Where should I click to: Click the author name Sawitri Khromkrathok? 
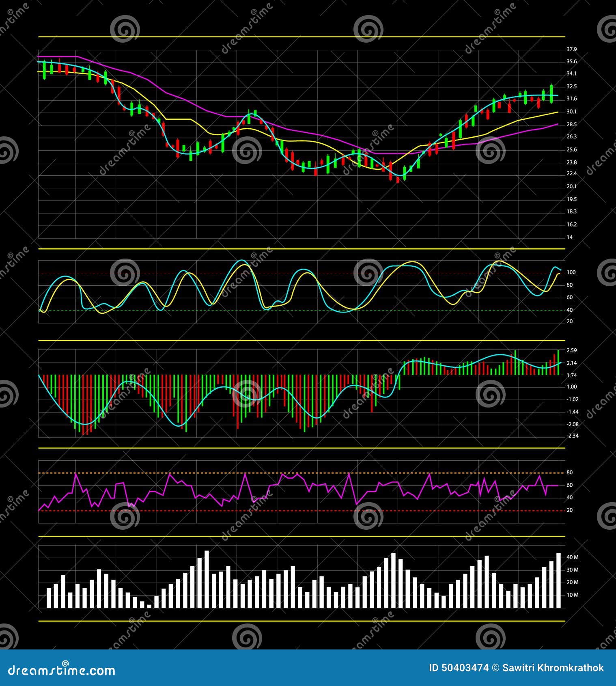tap(553, 668)
